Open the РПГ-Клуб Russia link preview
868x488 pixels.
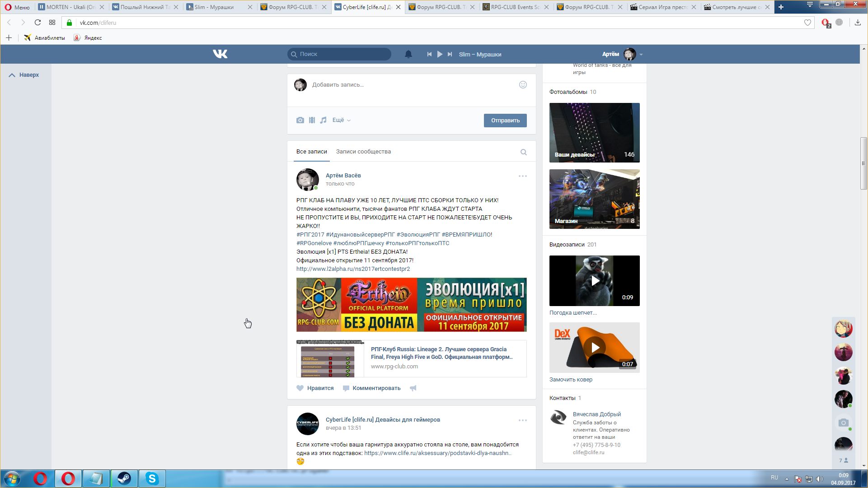[x=411, y=358]
